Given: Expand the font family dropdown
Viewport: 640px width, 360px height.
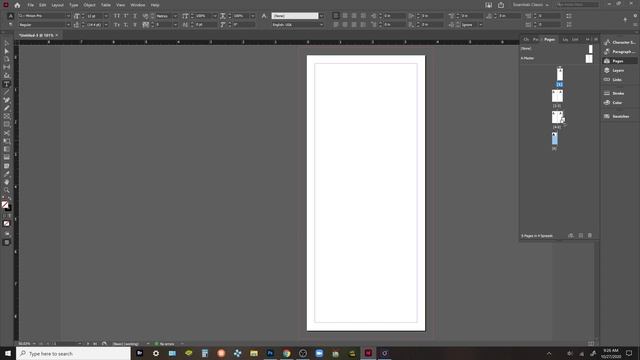Looking at the screenshot, I should [x=68, y=16].
